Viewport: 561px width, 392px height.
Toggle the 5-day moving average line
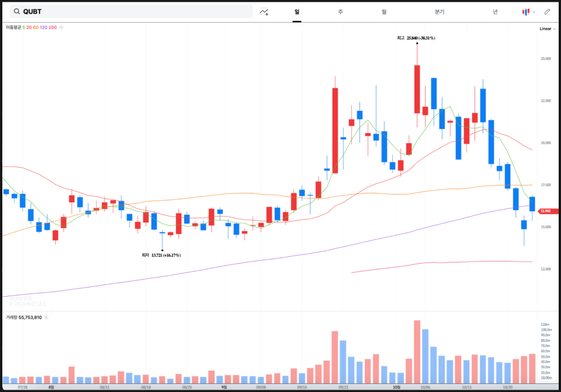[x=24, y=27]
